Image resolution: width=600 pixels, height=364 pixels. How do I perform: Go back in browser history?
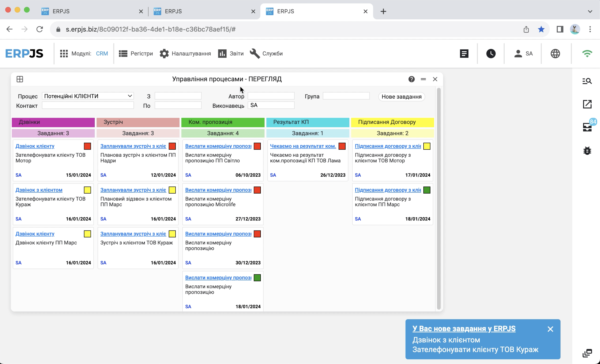click(9, 29)
